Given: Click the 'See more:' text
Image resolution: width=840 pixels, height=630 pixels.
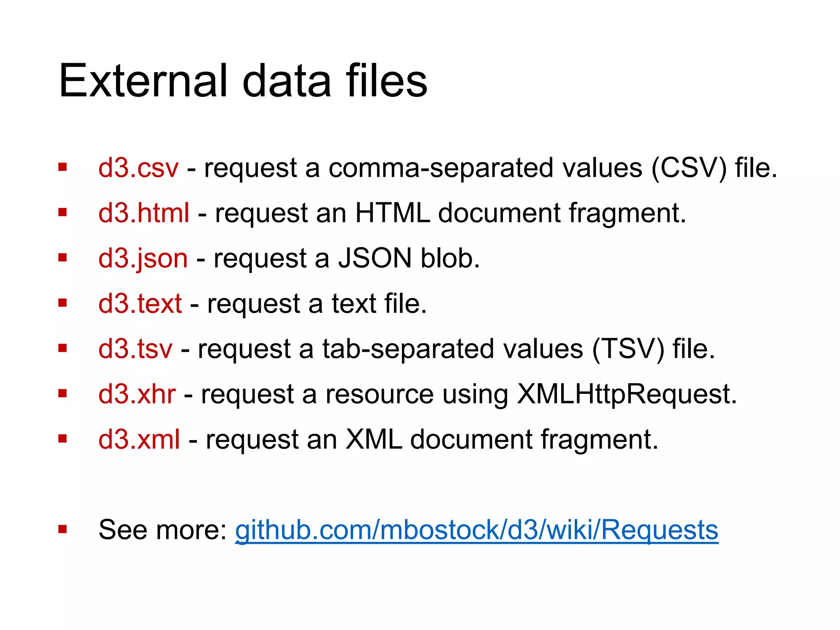Looking at the screenshot, I should [162, 530].
